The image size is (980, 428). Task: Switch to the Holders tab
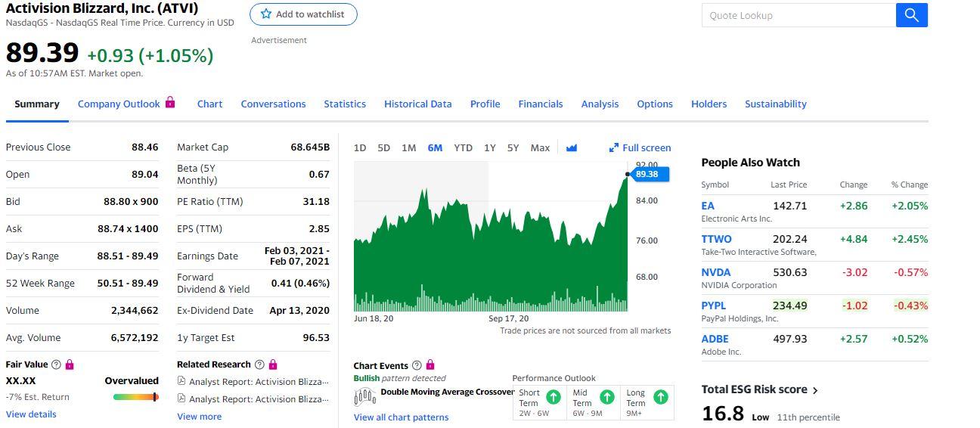pyautogui.click(x=709, y=104)
